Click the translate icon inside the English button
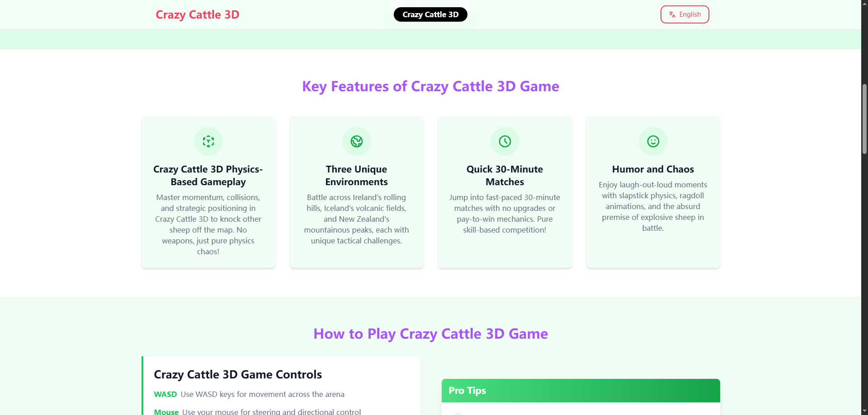The image size is (868, 415). coord(671,14)
